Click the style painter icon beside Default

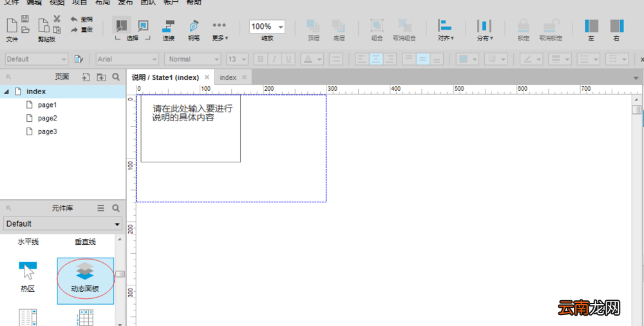coord(79,60)
